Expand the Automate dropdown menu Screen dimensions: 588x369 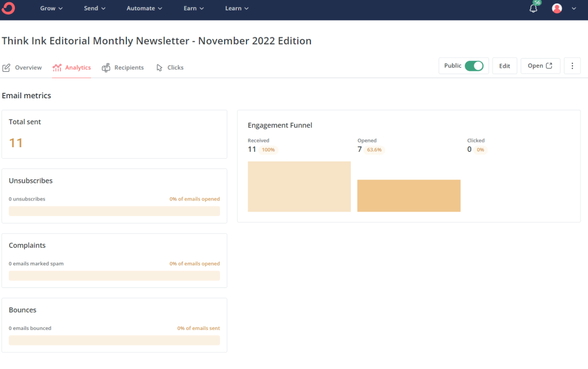[x=144, y=9]
